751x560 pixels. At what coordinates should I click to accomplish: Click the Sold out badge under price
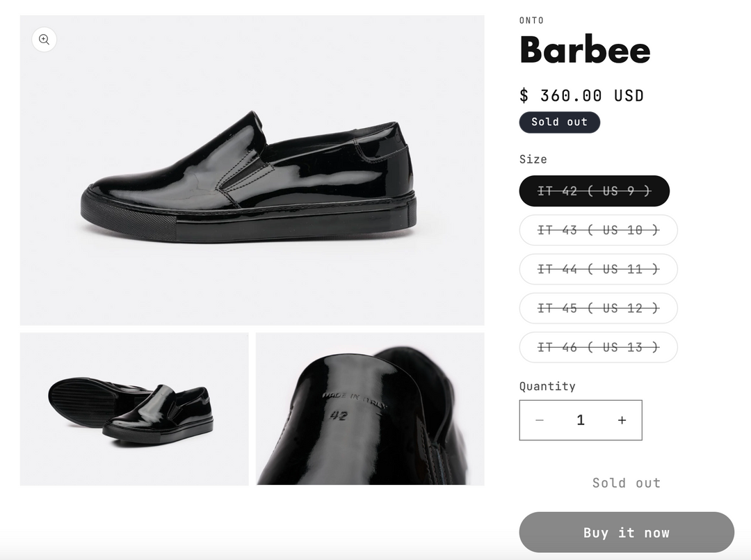click(x=559, y=122)
